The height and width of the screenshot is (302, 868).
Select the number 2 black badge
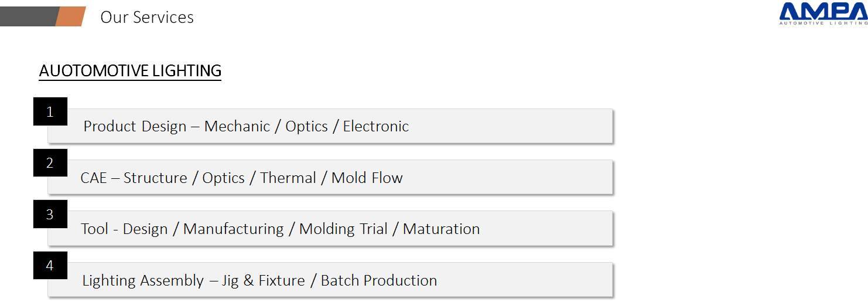tap(50, 163)
